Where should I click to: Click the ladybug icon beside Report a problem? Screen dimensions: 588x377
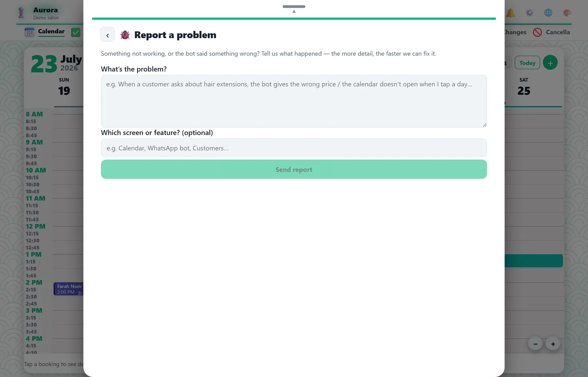(x=125, y=35)
